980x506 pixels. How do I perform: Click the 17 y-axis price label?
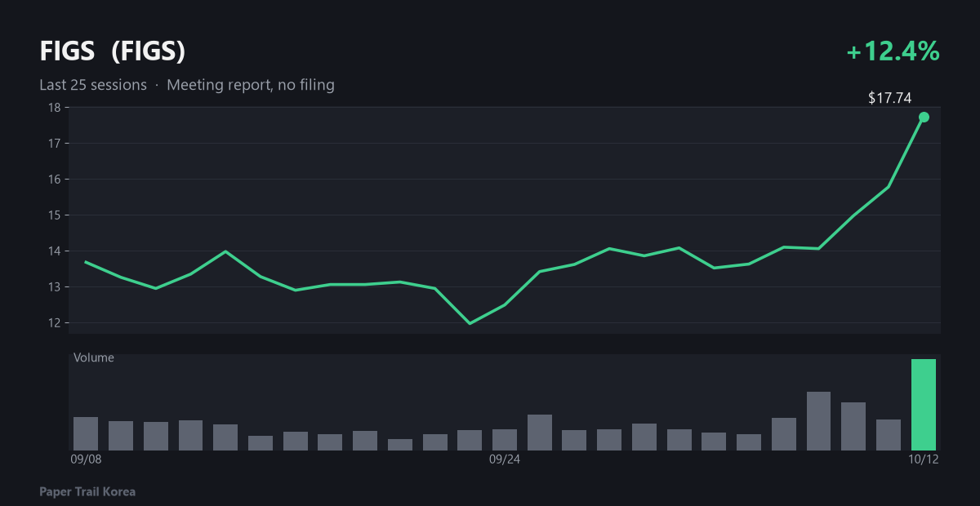click(x=54, y=144)
